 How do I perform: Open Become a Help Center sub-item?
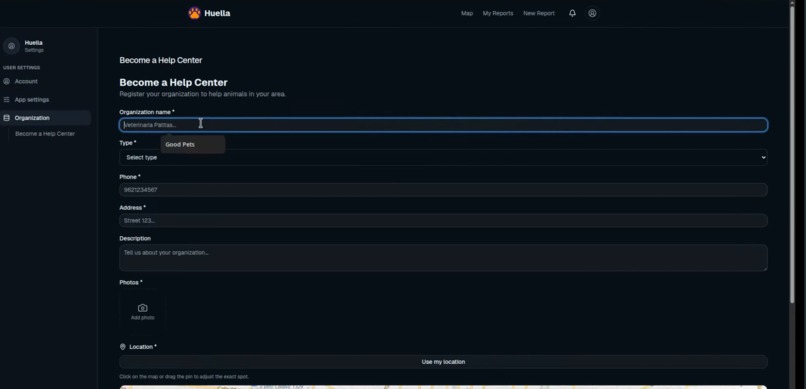[45, 134]
